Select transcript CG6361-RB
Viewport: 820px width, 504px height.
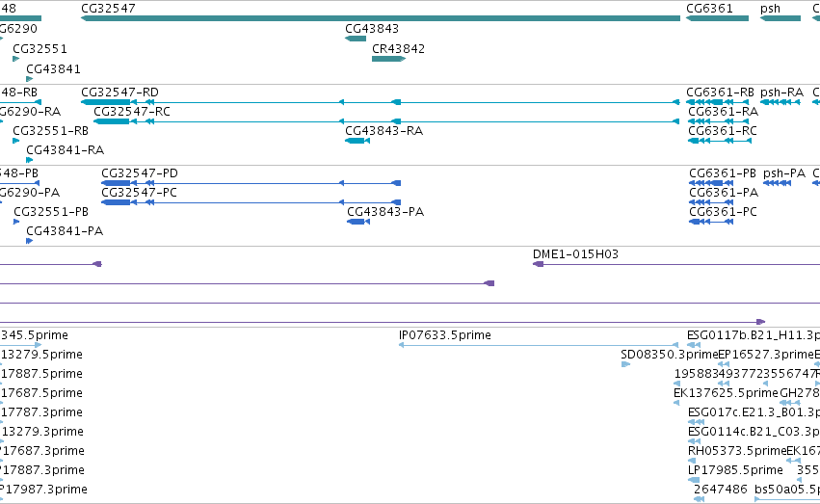click(x=717, y=102)
